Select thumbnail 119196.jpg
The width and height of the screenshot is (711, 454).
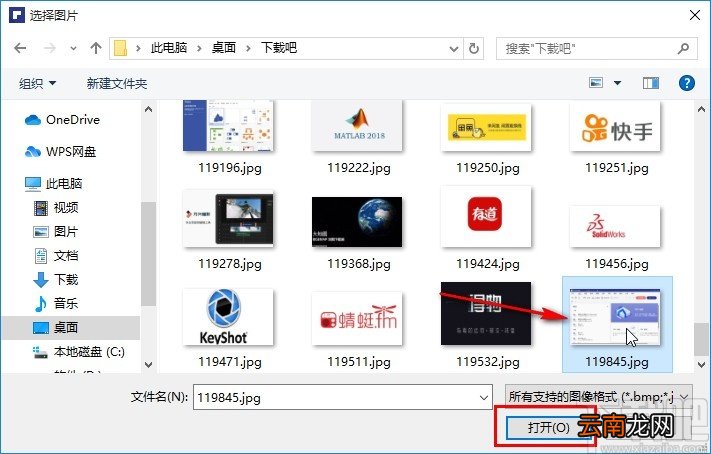tap(228, 126)
